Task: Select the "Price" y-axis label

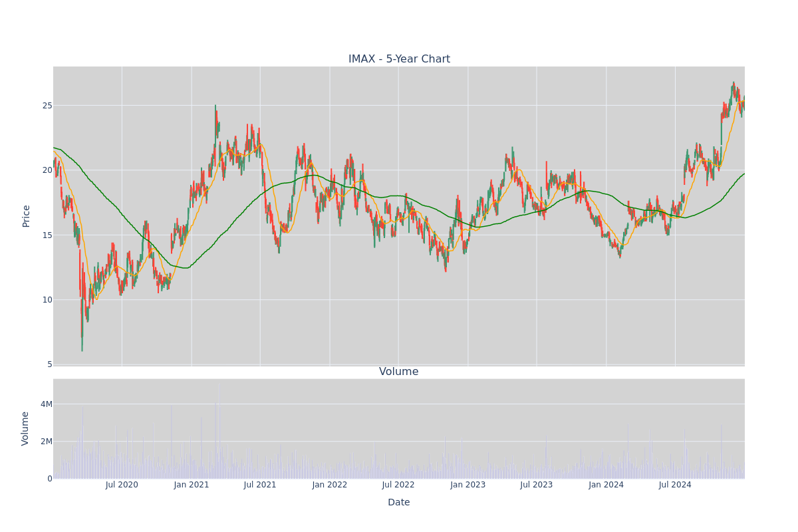Action: [x=27, y=216]
